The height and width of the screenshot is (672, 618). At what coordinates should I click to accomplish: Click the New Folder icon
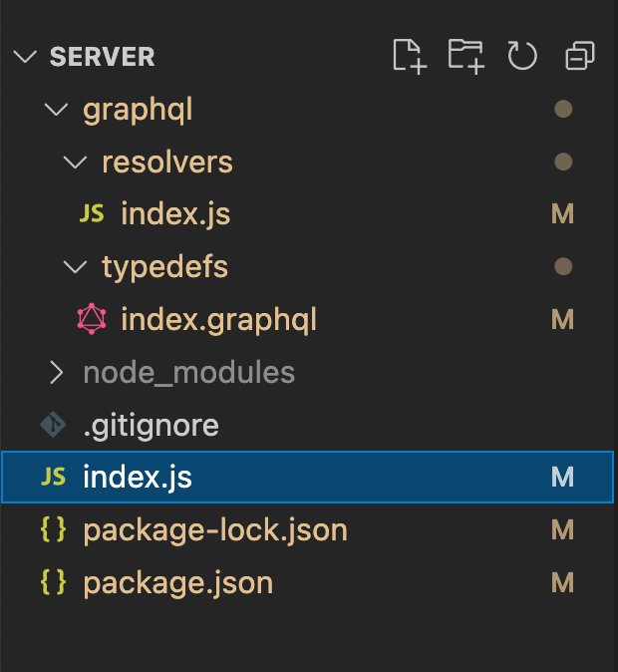coord(464,56)
